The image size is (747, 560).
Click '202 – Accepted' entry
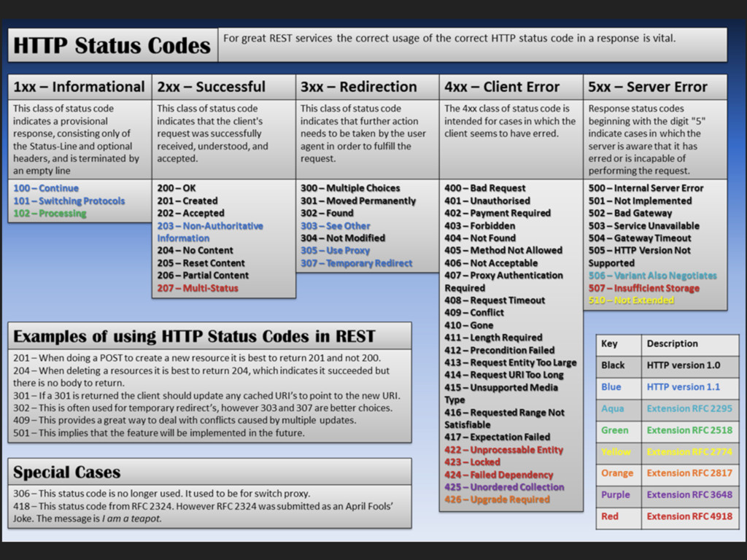click(190, 214)
